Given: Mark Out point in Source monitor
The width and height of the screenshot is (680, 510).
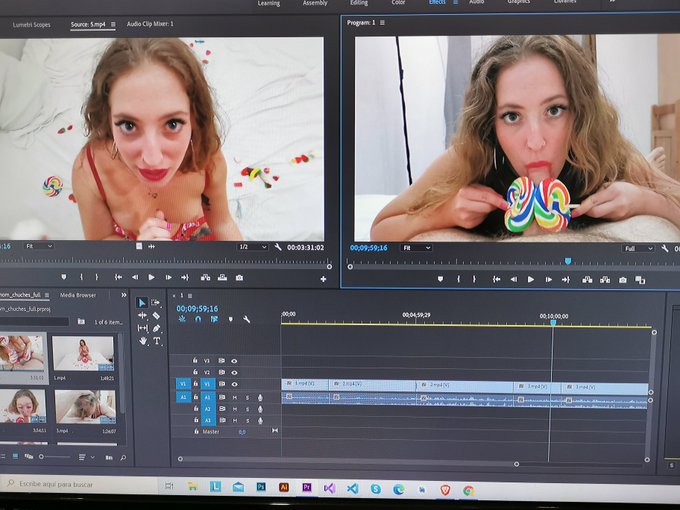Looking at the screenshot, I should click(97, 277).
